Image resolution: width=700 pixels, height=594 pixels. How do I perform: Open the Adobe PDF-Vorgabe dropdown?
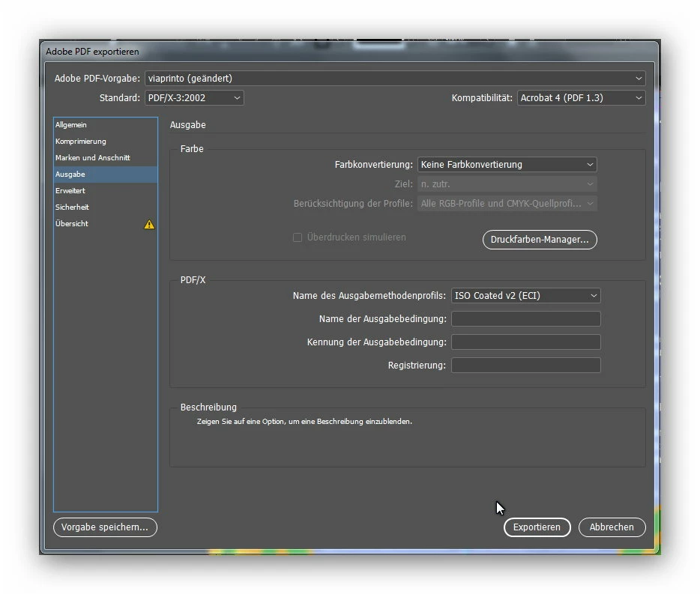395,78
